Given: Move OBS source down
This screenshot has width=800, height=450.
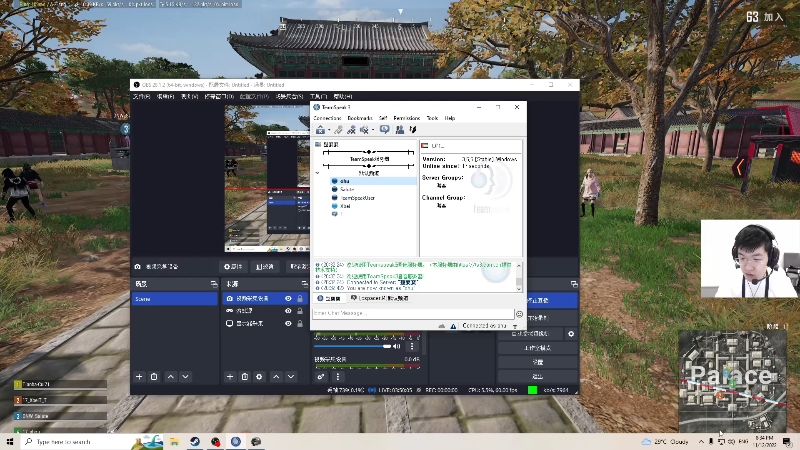Looking at the screenshot, I should (x=291, y=377).
